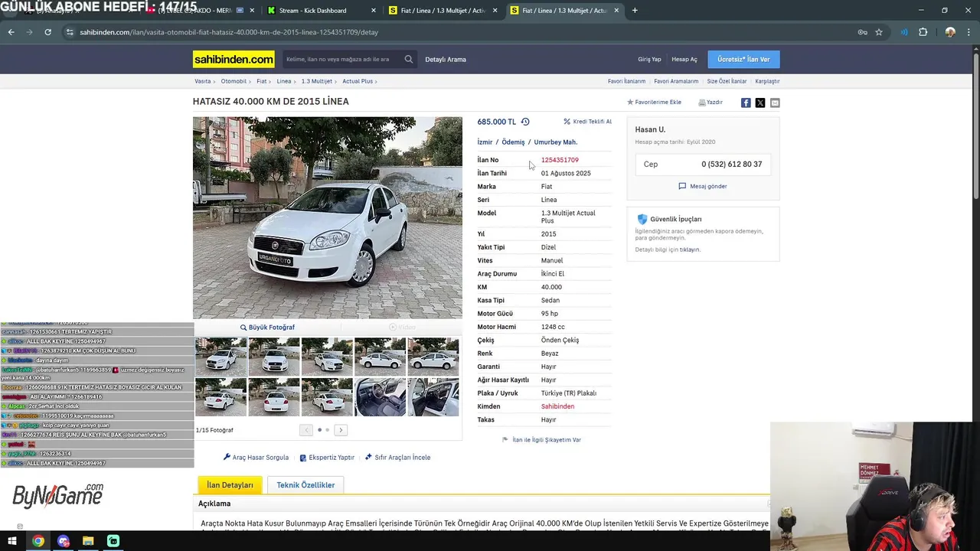Click the browser address bar URL
980x551 pixels.
pyautogui.click(x=229, y=32)
